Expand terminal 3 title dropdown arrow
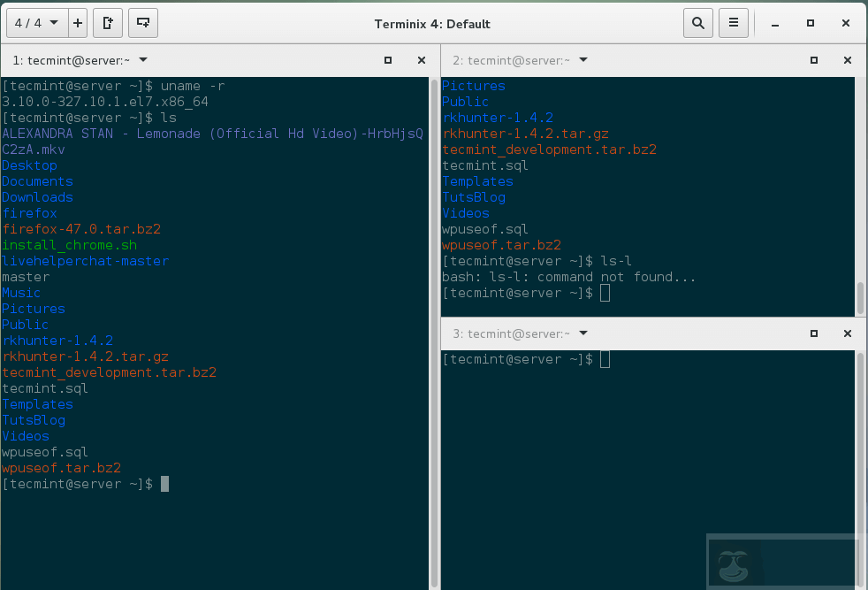This screenshot has width=868, height=590. [583, 333]
